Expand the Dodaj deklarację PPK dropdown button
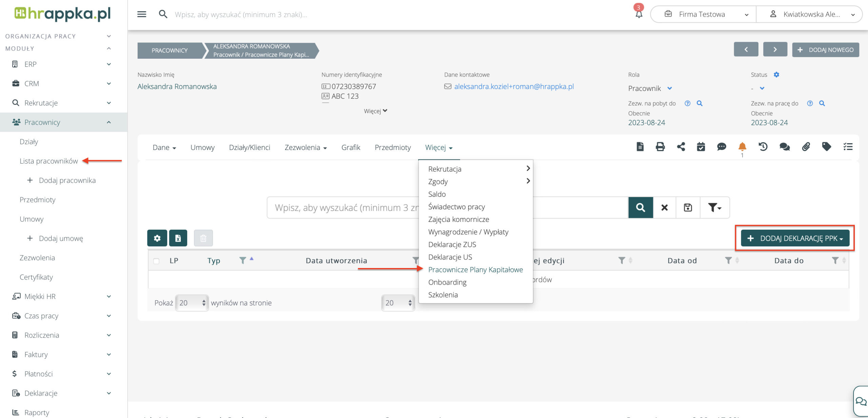 (x=795, y=238)
